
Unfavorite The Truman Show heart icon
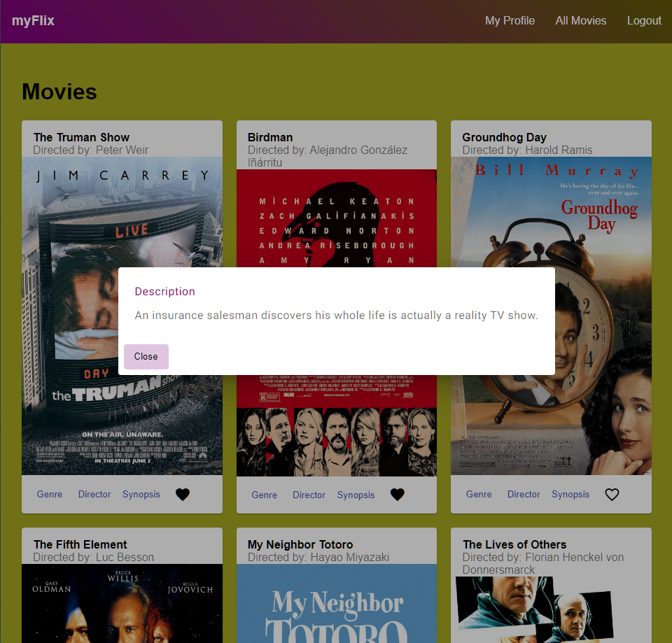click(x=183, y=495)
